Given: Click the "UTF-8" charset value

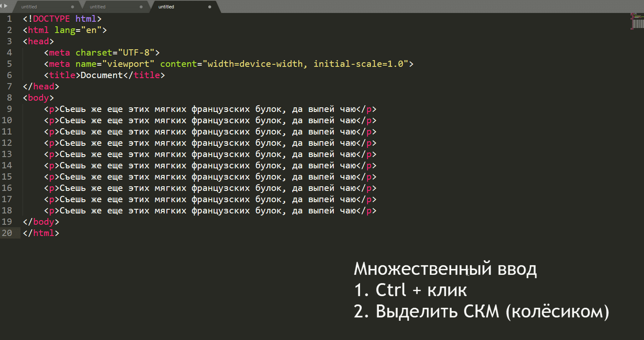Looking at the screenshot, I should (x=136, y=53).
